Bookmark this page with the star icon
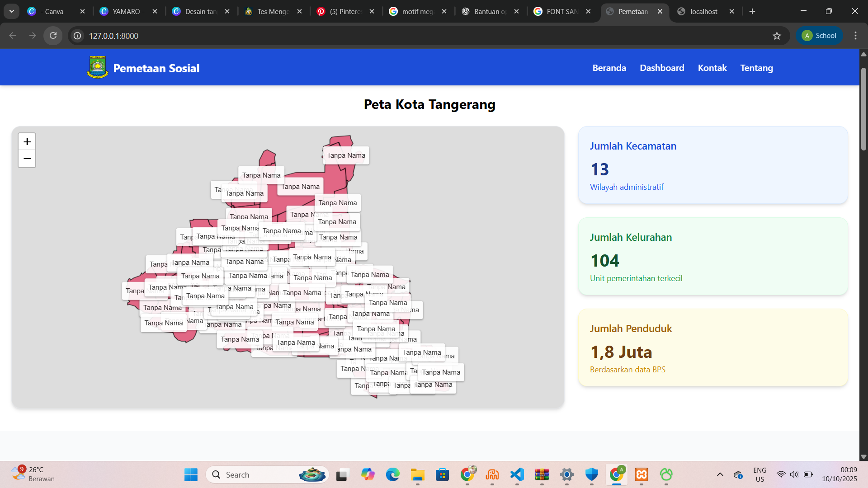This screenshot has width=868, height=488. tap(777, 36)
